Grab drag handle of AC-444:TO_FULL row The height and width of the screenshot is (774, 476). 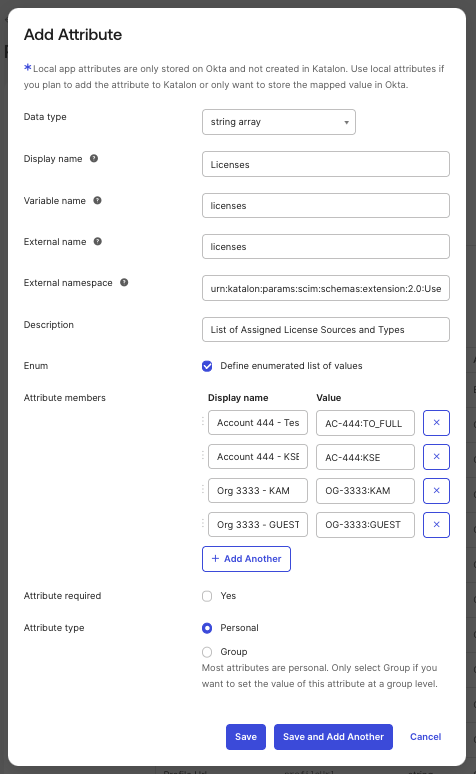tap(203, 422)
